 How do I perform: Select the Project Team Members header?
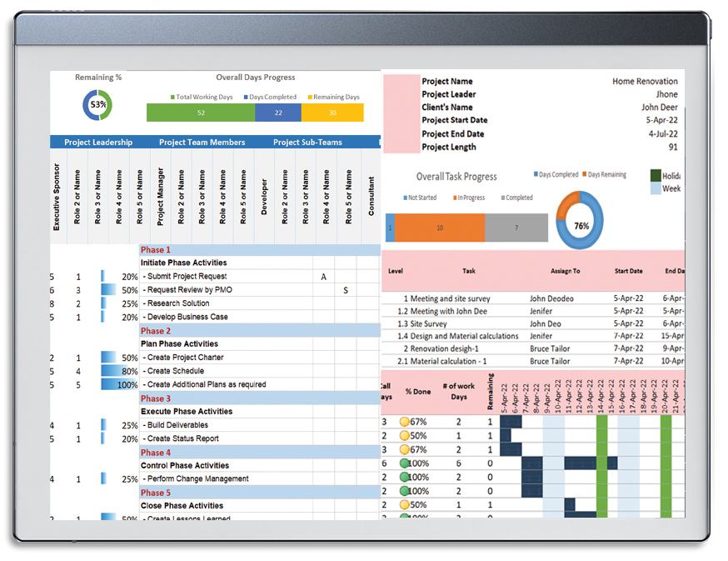tap(202, 143)
